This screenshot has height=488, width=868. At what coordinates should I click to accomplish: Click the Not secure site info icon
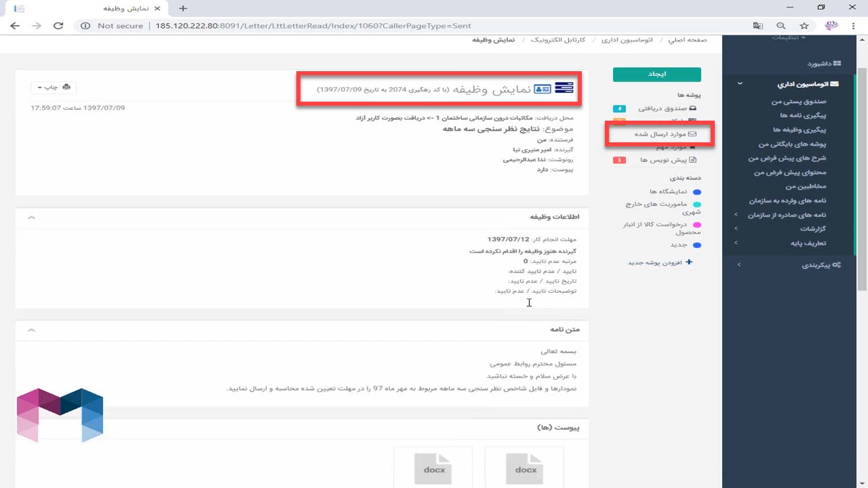click(x=85, y=26)
